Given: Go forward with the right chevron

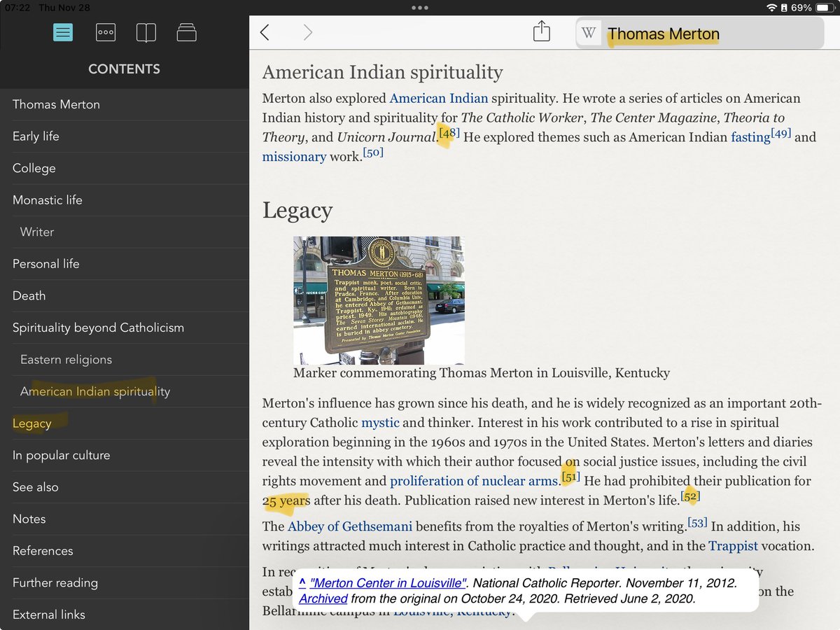Looking at the screenshot, I should [x=308, y=32].
